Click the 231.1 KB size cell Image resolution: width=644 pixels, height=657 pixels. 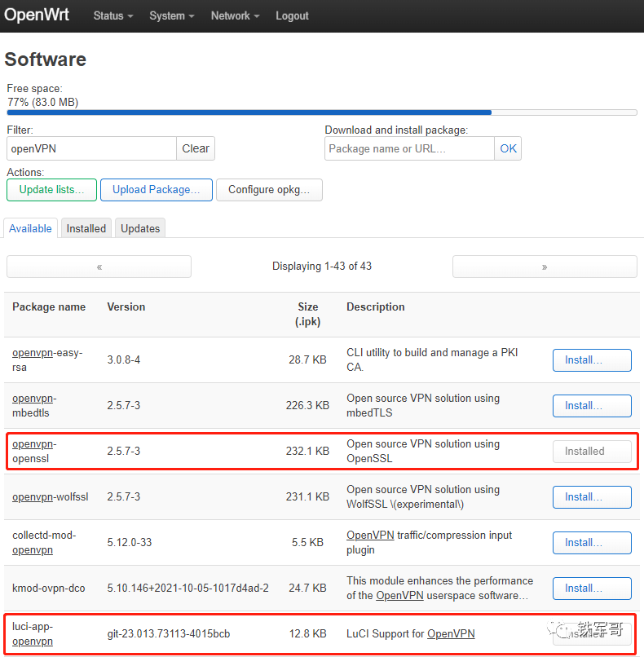click(x=307, y=497)
